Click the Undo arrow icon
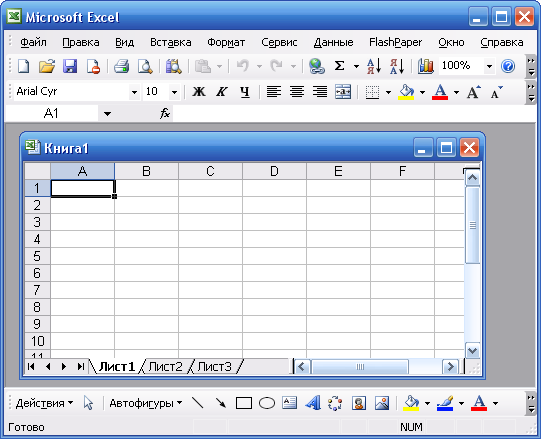Screen dimensions: 541x439 pos(243,66)
